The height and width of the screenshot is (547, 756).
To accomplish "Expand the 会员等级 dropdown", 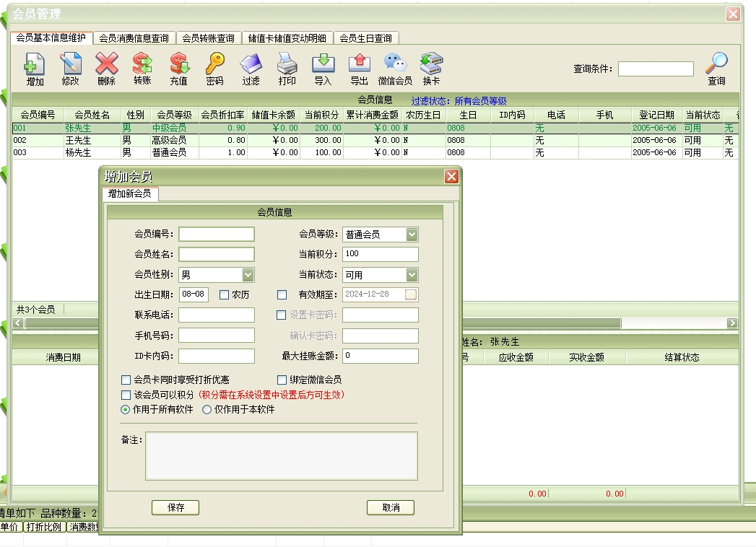I will coord(412,235).
